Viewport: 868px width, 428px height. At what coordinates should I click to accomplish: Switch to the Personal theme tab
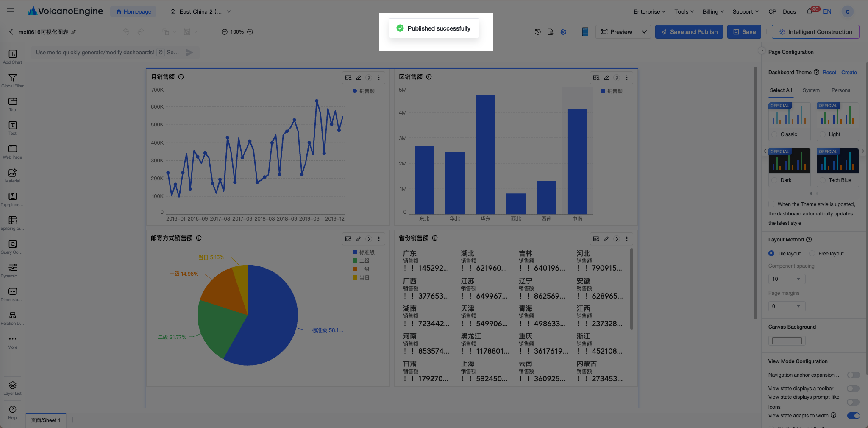(841, 90)
